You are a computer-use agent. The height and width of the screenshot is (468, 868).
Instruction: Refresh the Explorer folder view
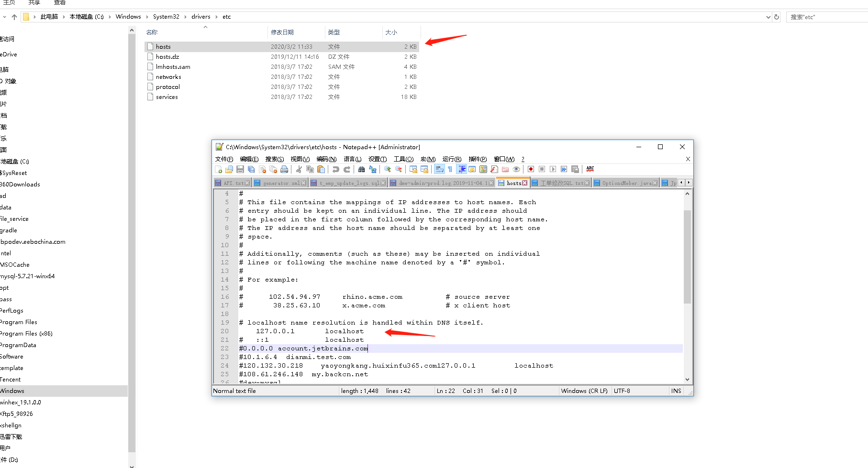point(777,17)
